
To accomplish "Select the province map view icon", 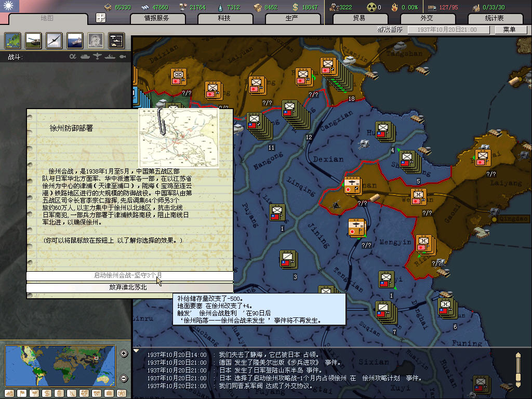I will click(x=12, y=41).
